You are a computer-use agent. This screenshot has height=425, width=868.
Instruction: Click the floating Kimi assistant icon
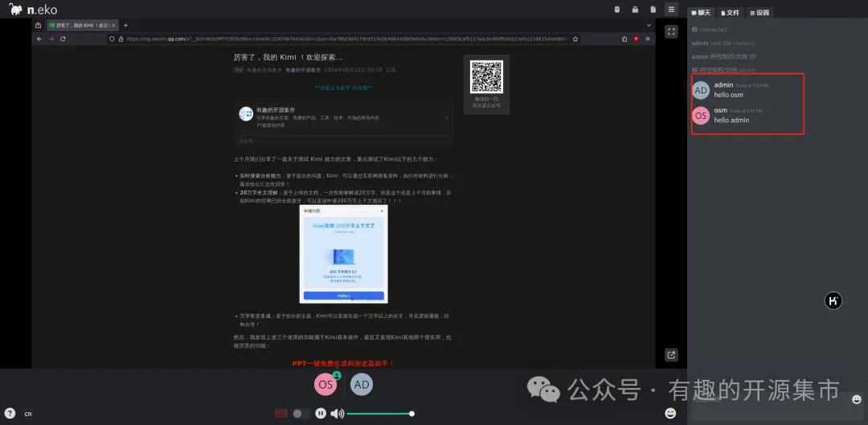[833, 300]
